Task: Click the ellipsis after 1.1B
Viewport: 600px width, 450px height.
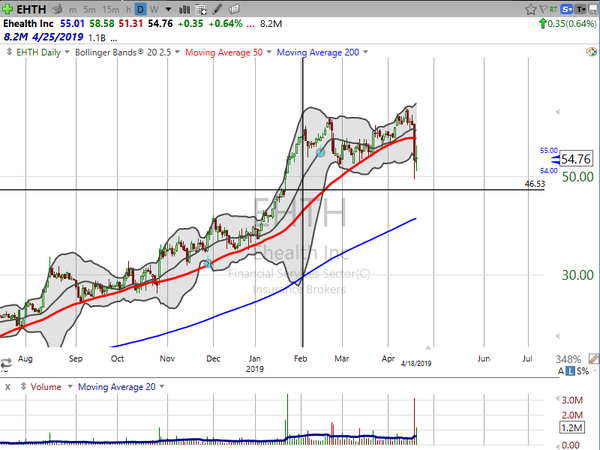Action: point(114,38)
